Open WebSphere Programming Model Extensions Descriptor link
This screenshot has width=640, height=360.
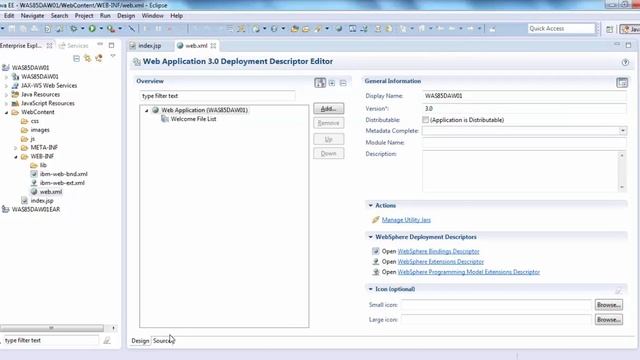pos(469,271)
